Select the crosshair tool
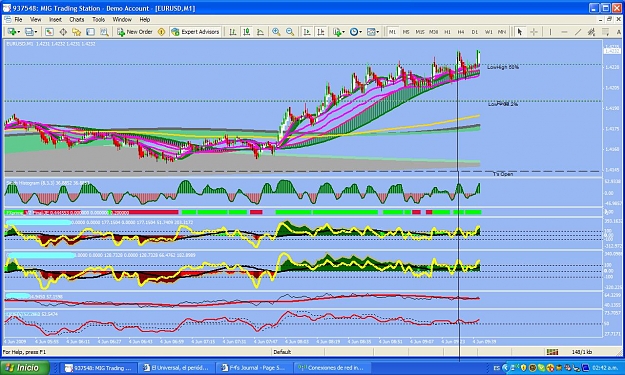This screenshot has width=625, height=375. coord(534,32)
